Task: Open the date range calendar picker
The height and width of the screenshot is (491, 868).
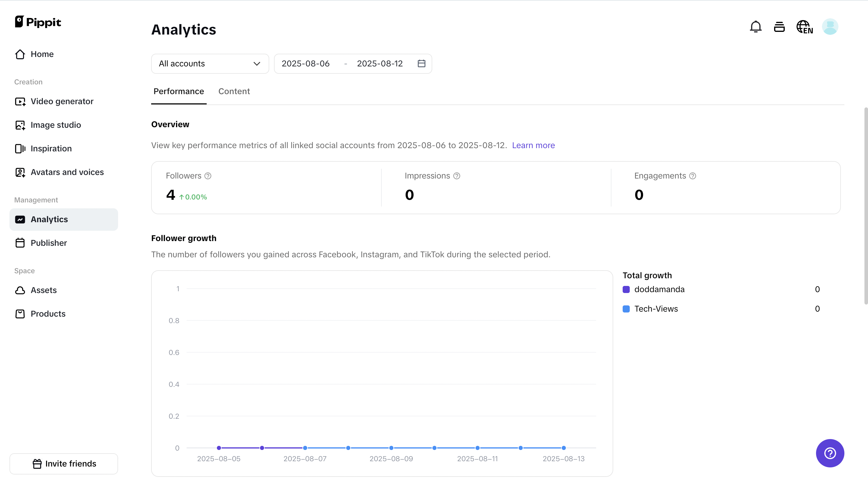Action: 421,63
